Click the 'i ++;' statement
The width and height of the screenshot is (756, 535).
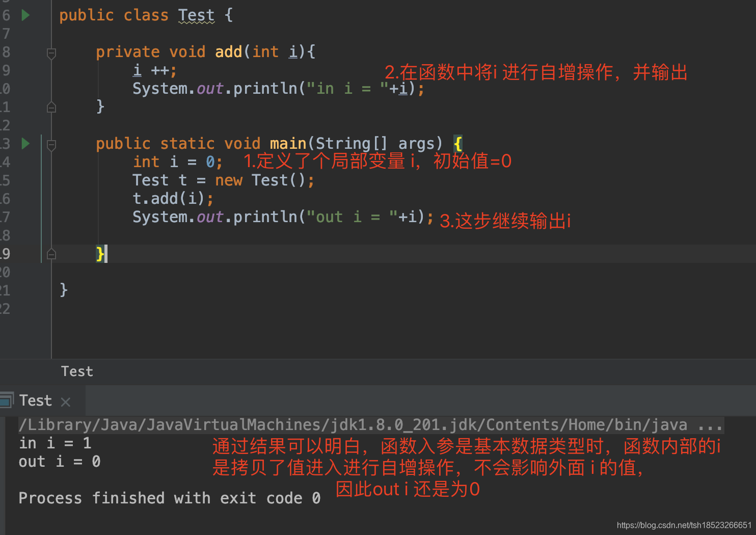click(155, 70)
